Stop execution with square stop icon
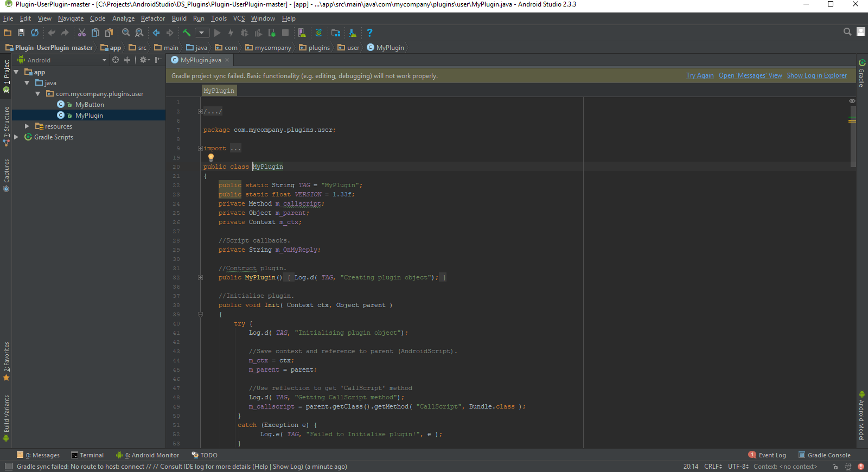Viewport: 868px width, 472px height. click(285, 33)
